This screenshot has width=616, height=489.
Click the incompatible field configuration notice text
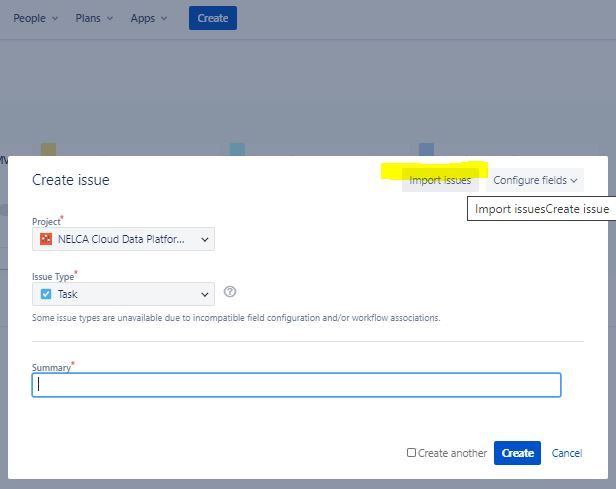pos(236,318)
